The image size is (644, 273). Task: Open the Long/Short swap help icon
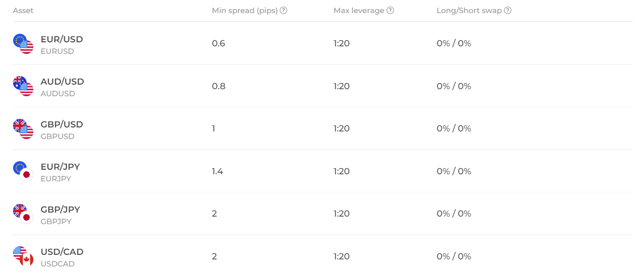coord(507,11)
